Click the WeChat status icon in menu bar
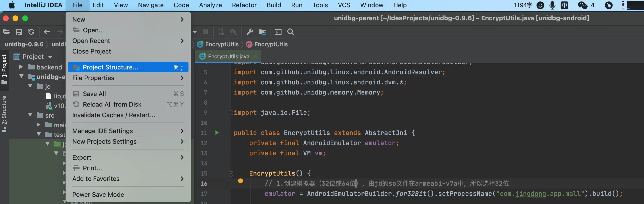This screenshot has width=644, height=204. (583, 5)
